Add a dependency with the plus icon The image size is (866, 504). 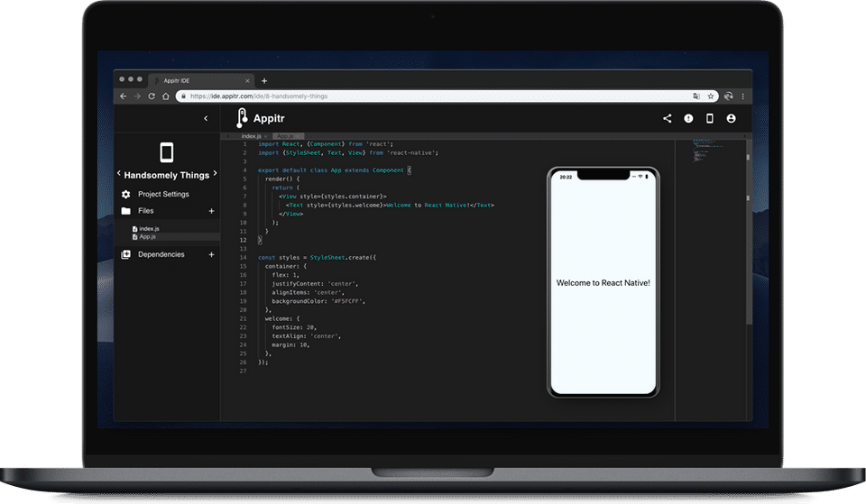pyautogui.click(x=211, y=254)
